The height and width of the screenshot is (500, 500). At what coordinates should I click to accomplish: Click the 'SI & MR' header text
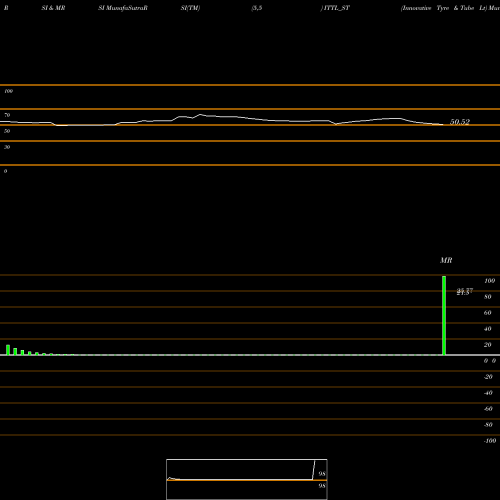[53, 8]
